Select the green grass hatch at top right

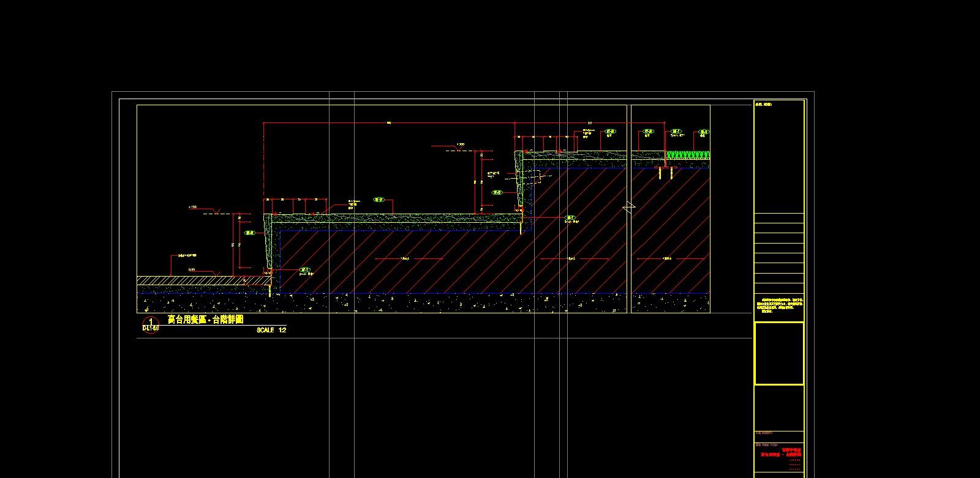688,155
